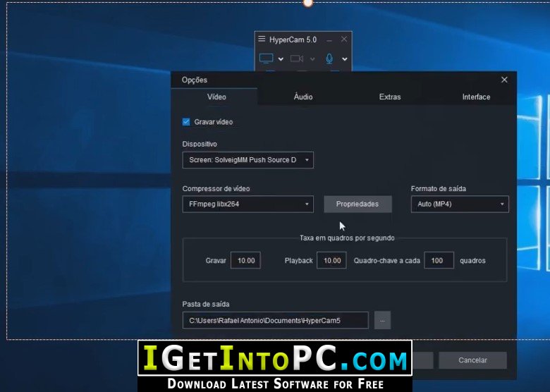Viewport: 550px width, 392px height.
Task: Expand webcam options arrow
Action: [x=312, y=59]
